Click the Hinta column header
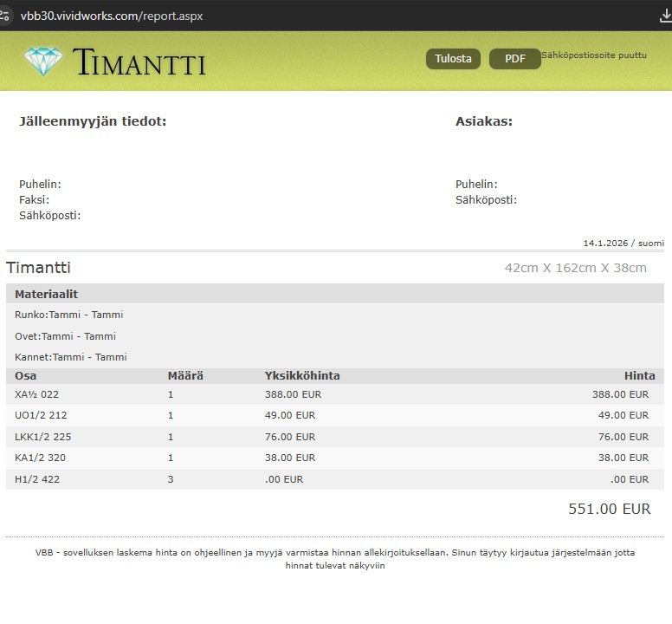Image resolution: width=672 pixels, height=624 pixels. click(639, 376)
